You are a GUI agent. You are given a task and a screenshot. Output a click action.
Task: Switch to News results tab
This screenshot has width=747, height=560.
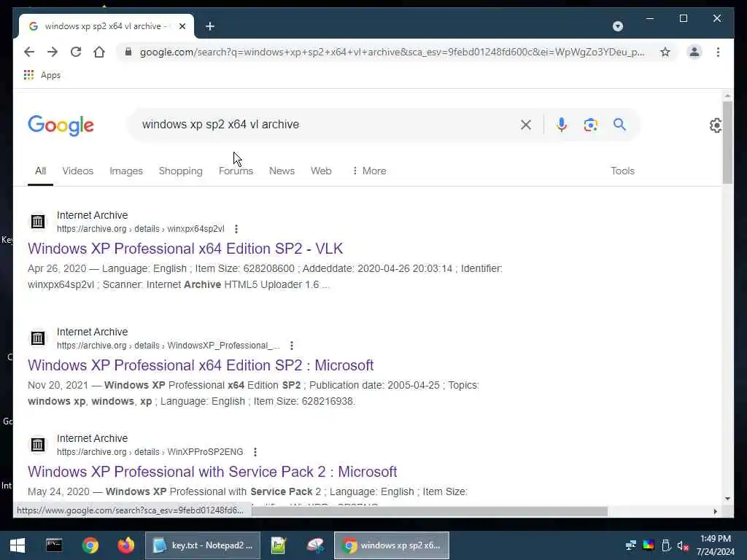point(282,171)
